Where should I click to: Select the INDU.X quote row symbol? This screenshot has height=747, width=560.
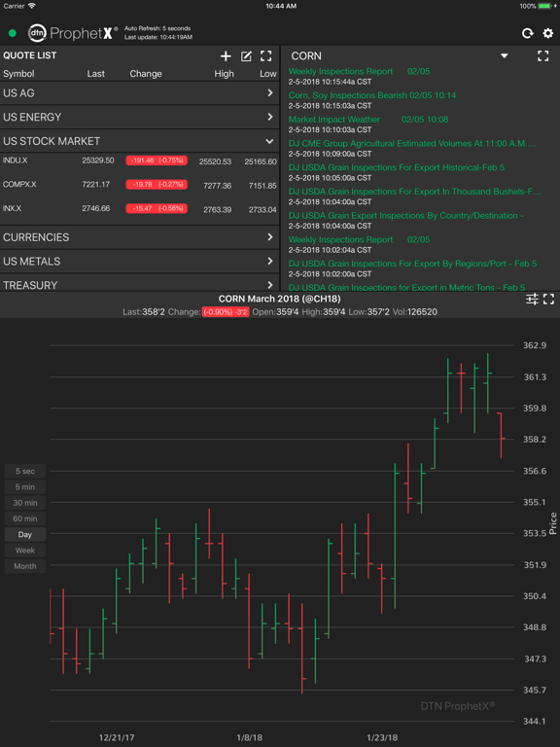coord(15,160)
